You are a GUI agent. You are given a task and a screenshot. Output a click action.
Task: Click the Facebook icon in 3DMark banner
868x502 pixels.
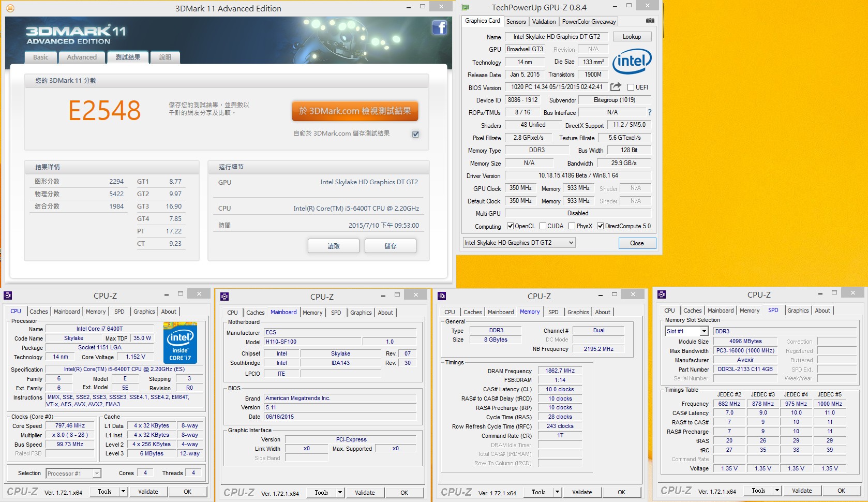click(439, 27)
